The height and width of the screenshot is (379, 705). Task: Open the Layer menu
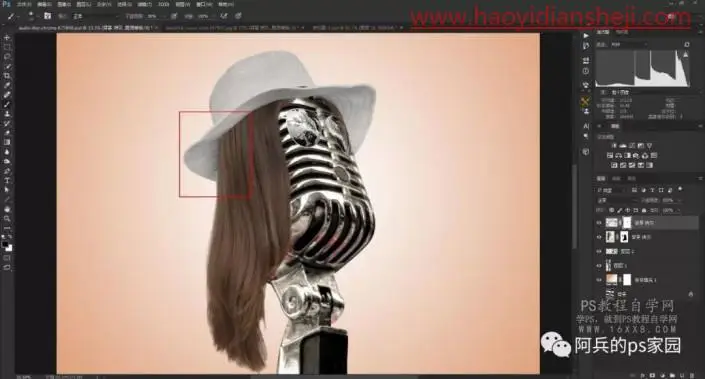point(84,4)
